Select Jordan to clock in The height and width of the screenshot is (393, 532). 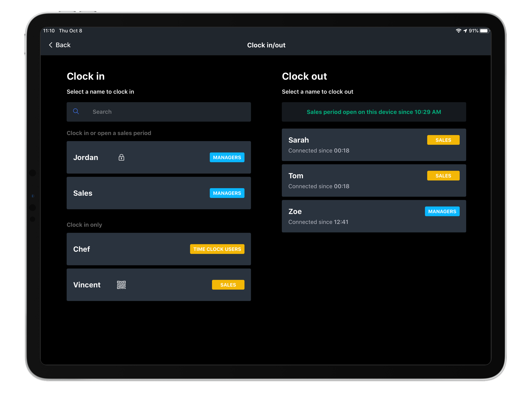pyautogui.click(x=159, y=157)
